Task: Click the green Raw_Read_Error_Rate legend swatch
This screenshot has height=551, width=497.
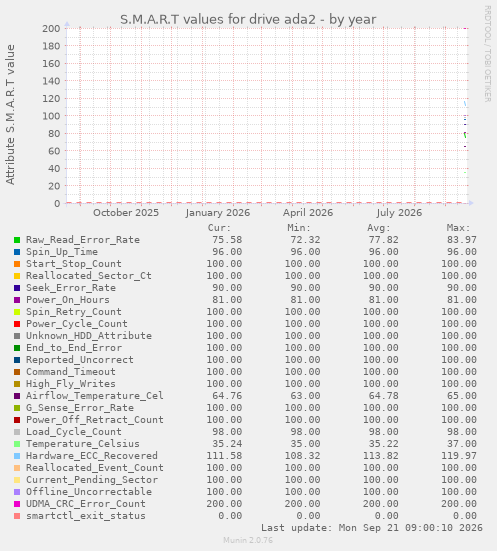Action: pos(17,240)
